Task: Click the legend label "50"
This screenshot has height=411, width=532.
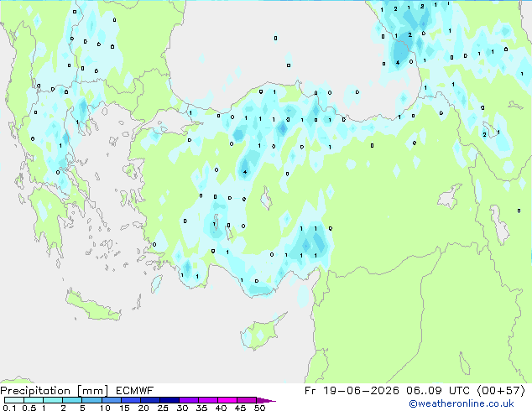Action: click(259, 408)
